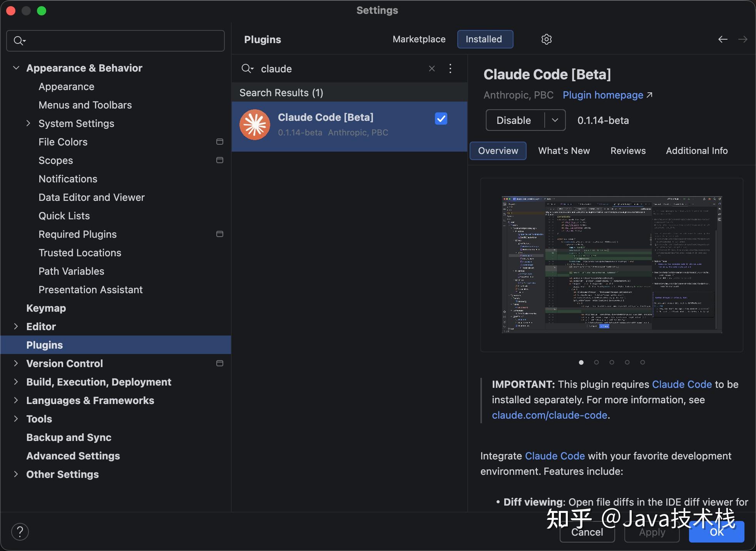
Task: Expand the System Settings tree node
Action: pos(28,123)
